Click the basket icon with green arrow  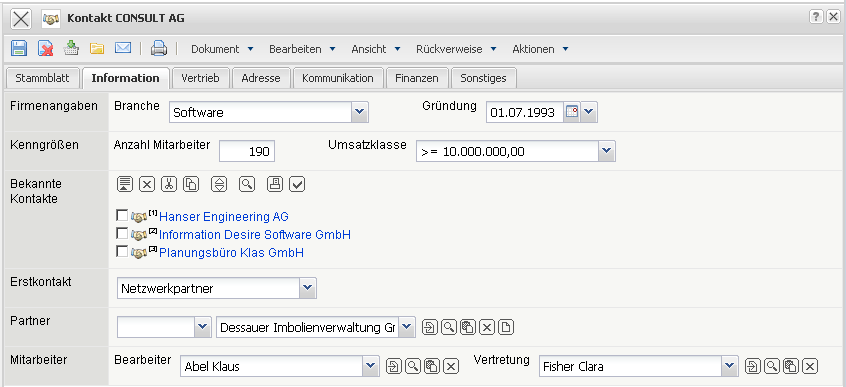pyautogui.click(x=71, y=48)
